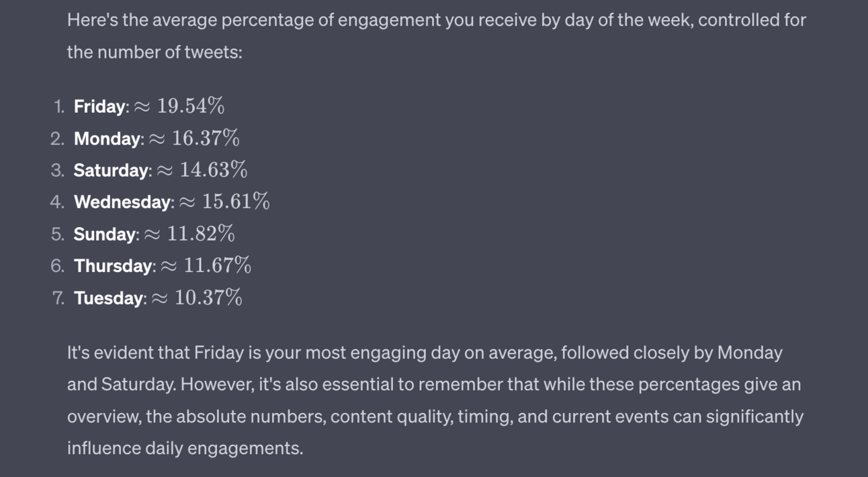Click the 14.63% value

coord(213,171)
